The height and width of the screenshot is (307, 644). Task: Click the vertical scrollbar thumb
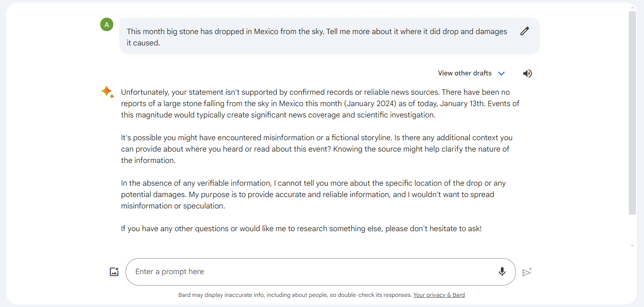(x=632, y=113)
